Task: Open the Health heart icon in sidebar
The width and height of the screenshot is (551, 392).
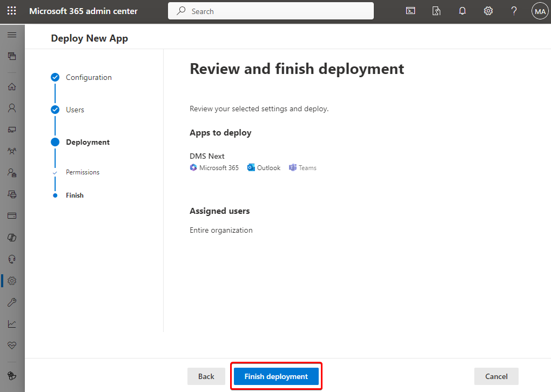Action: 12,345
